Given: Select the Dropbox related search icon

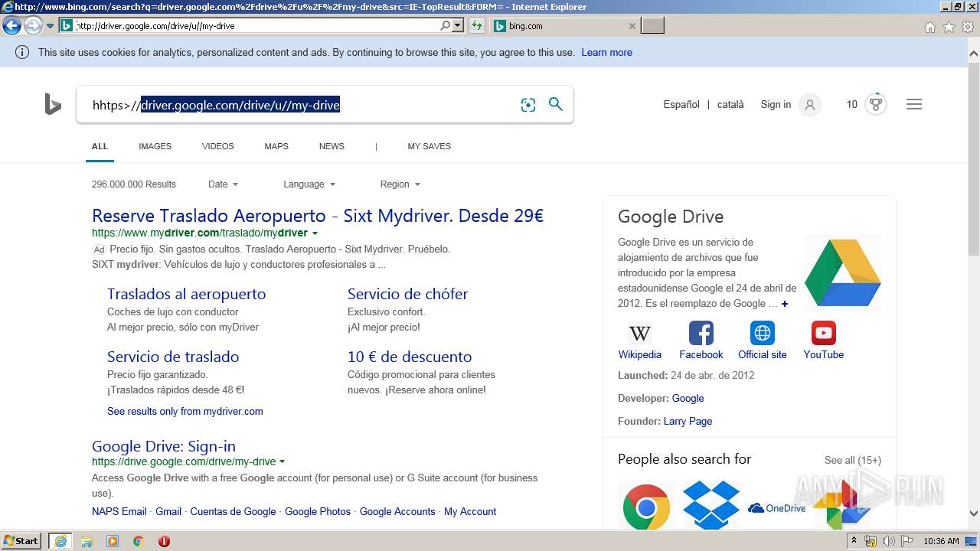Looking at the screenshot, I should point(711,505).
